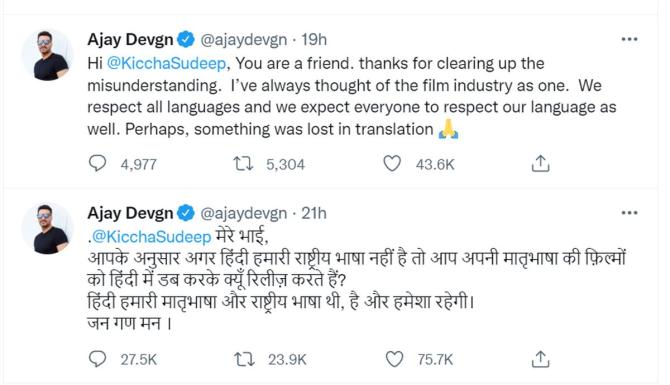Open more options on the 19h tweet
This screenshot has height=385, width=670.
pyautogui.click(x=629, y=39)
